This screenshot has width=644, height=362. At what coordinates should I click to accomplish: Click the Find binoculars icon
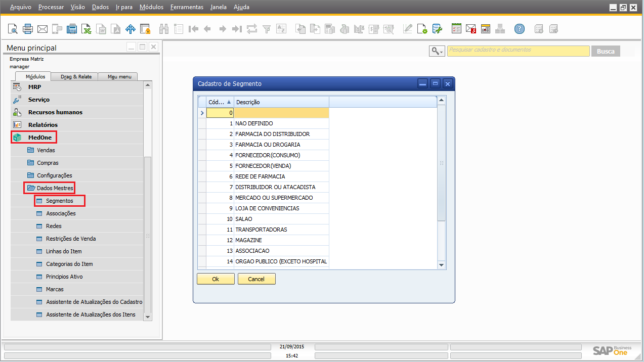(164, 29)
